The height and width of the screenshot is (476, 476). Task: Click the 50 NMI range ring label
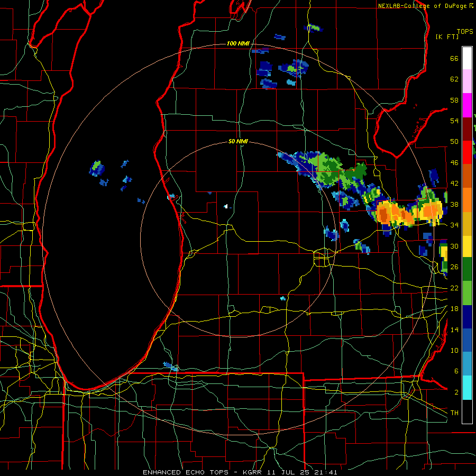238,141
